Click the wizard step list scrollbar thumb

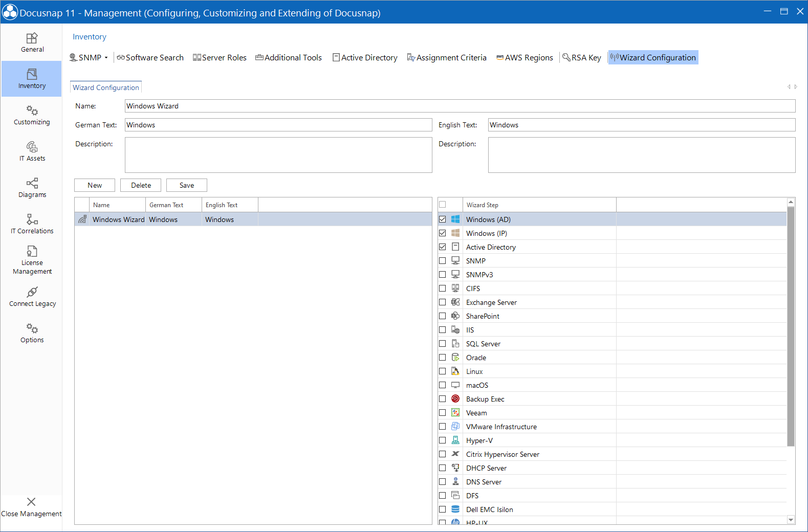tap(791, 326)
